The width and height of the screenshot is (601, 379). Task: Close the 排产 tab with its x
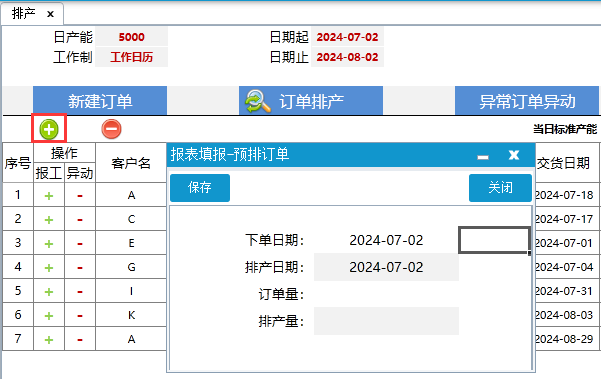[50, 14]
